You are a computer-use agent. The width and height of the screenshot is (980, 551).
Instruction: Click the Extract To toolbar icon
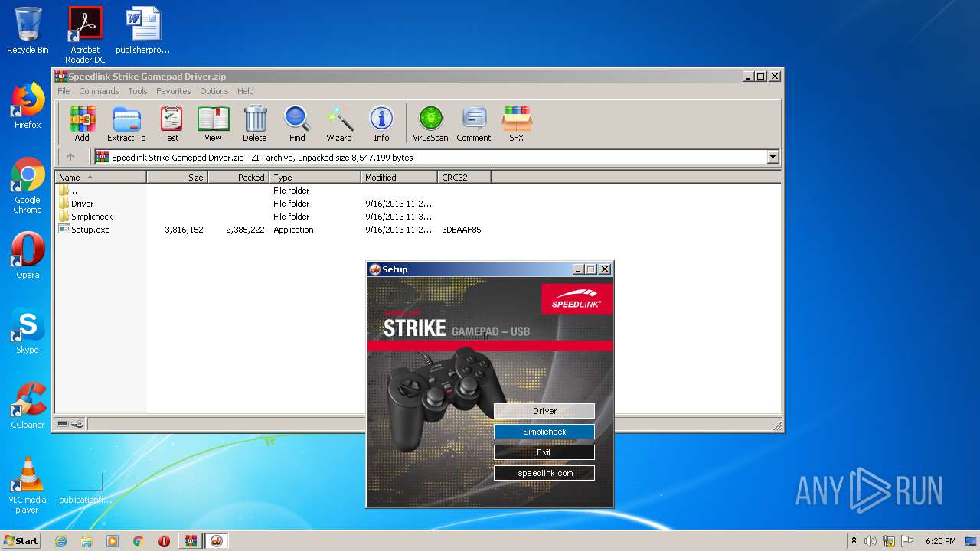pyautogui.click(x=126, y=124)
